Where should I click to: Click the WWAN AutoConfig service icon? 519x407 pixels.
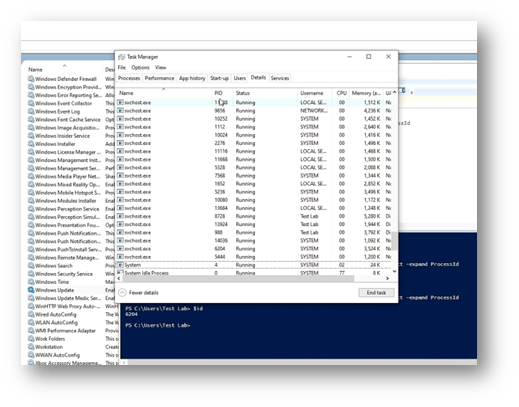click(x=31, y=355)
